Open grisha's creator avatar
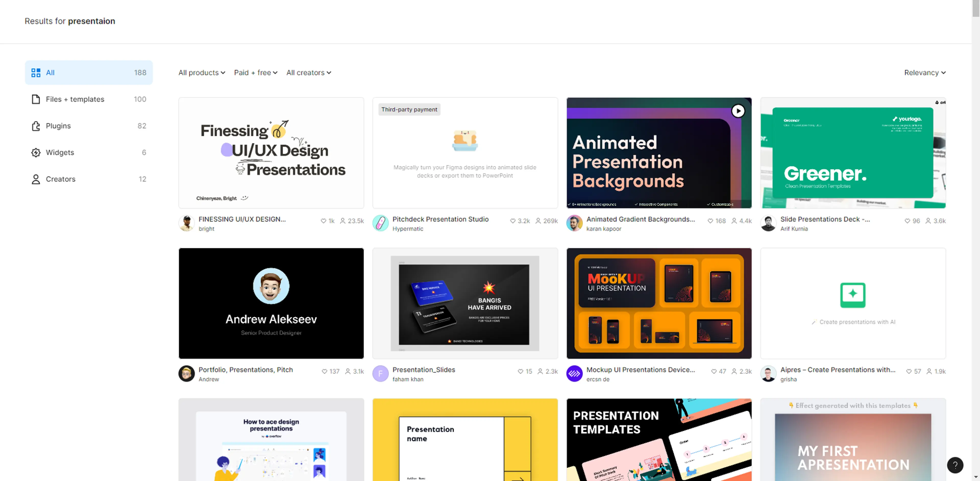The image size is (980, 481). 768,374
